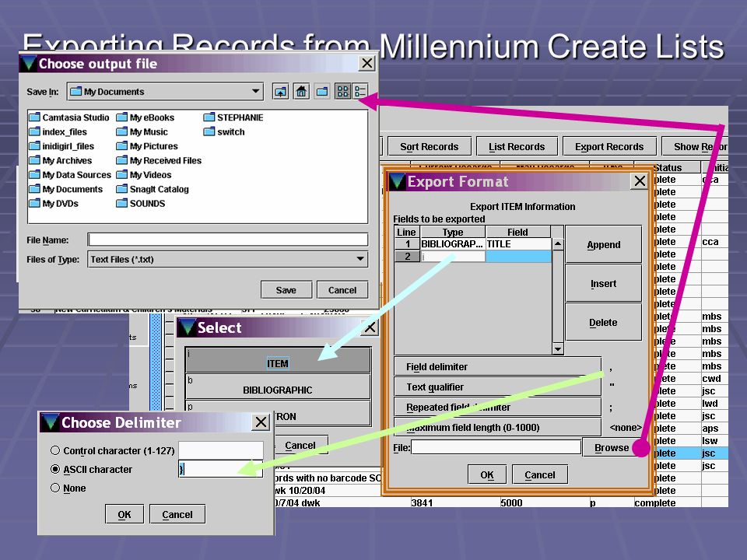Choose ITEM in Select dialog

(x=278, y=360)
